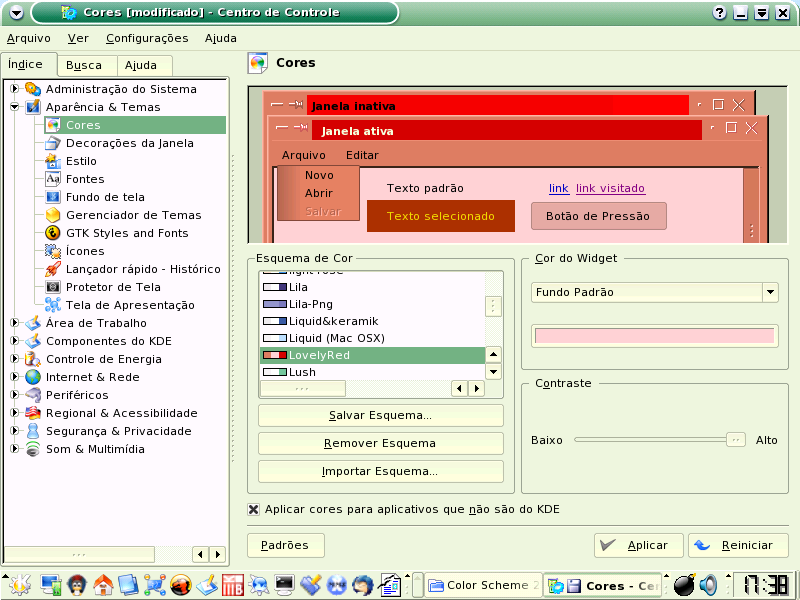Click the Ícones tree icon
Viewport: 800px width, 600px height.
[53, 251]
